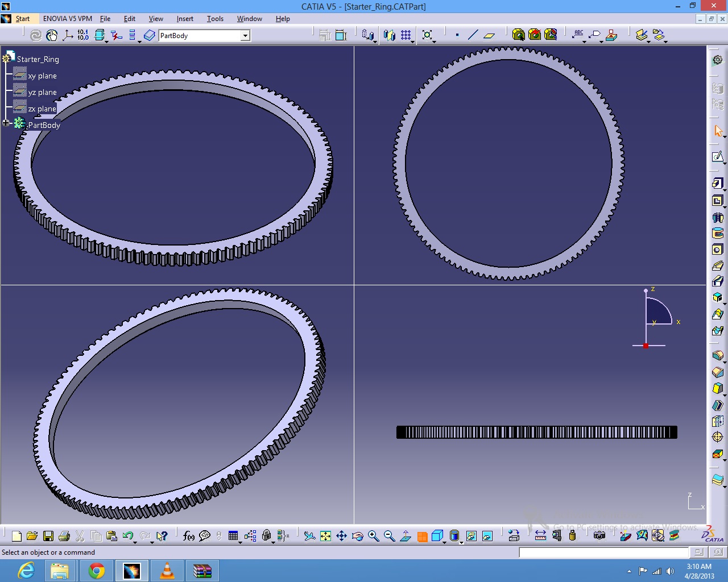Click the Normal View icon
Image resolution: width=728 pixels, height=582 pixels.
pos(406,535)
